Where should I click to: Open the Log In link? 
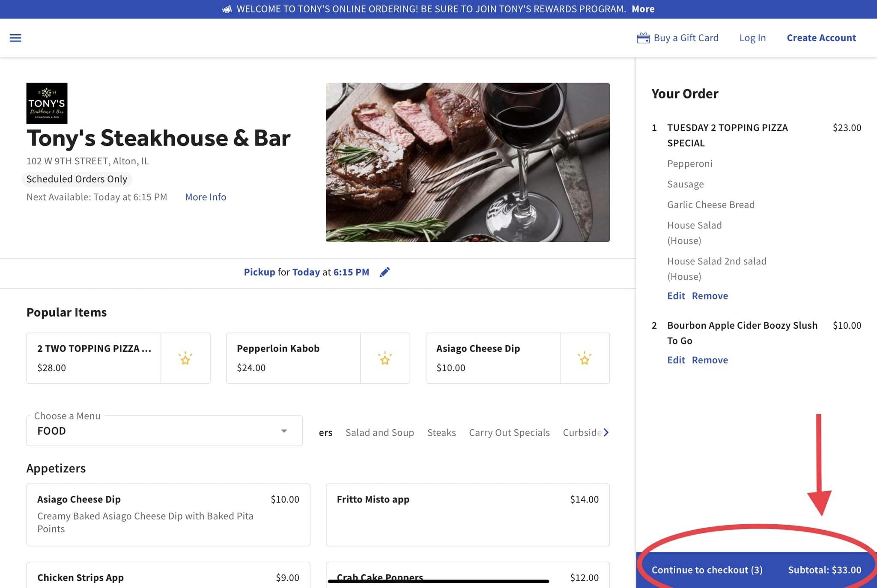(x=752, y=38)
